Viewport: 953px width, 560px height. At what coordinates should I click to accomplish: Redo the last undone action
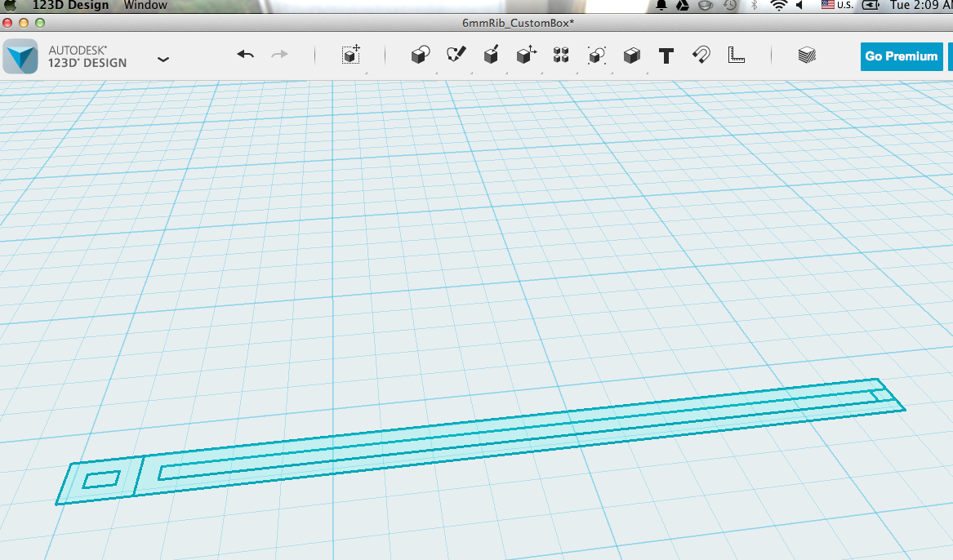pyautogui.click(x=279, y=55)
